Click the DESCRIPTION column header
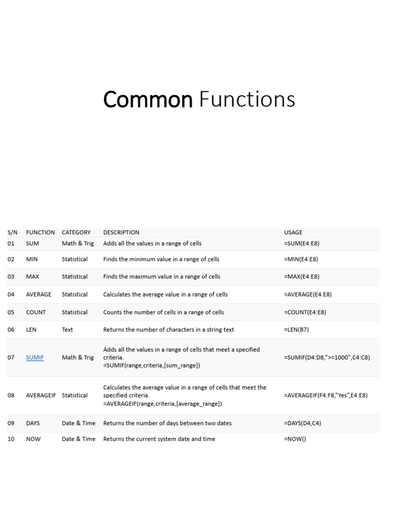399x532 pixels. coord(121,232)
